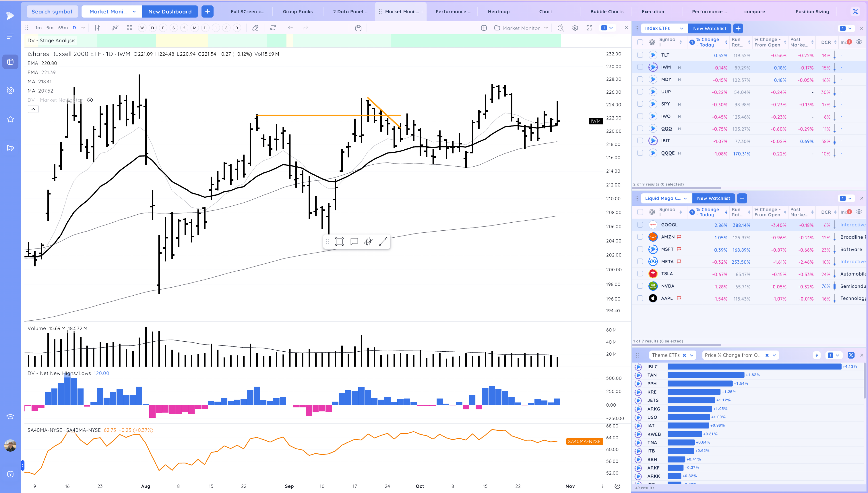Image resolution: width=868 pixels, height=493 pixels.
Task: Expand the Index ETFs watchlist dropdown
Action: (681, 28)
